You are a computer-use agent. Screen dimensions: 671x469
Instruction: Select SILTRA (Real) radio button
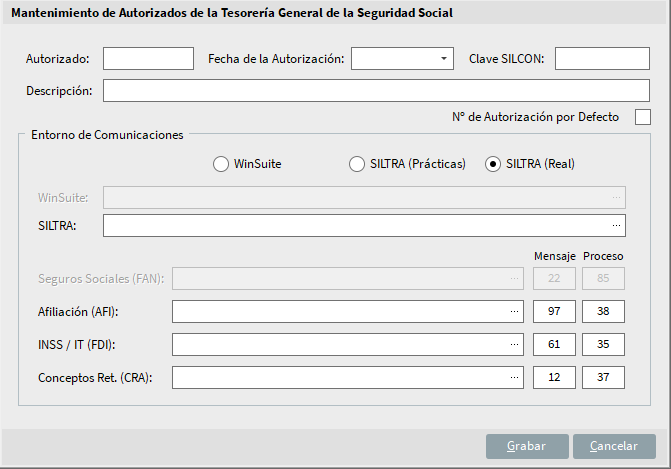pyautogui.click(x=493, y=164)
